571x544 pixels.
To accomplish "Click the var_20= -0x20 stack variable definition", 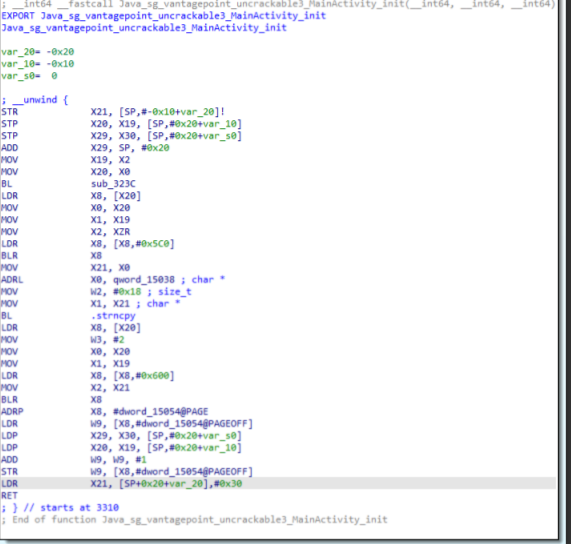I will [38, 52].
